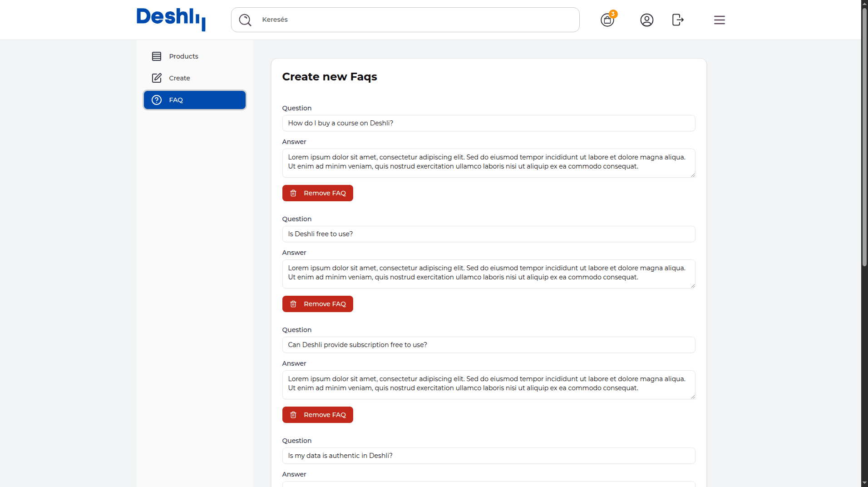Click the Products list icon in sidebar
The height and width of the screenshot is (487, 868).
(x=157, y=56)
